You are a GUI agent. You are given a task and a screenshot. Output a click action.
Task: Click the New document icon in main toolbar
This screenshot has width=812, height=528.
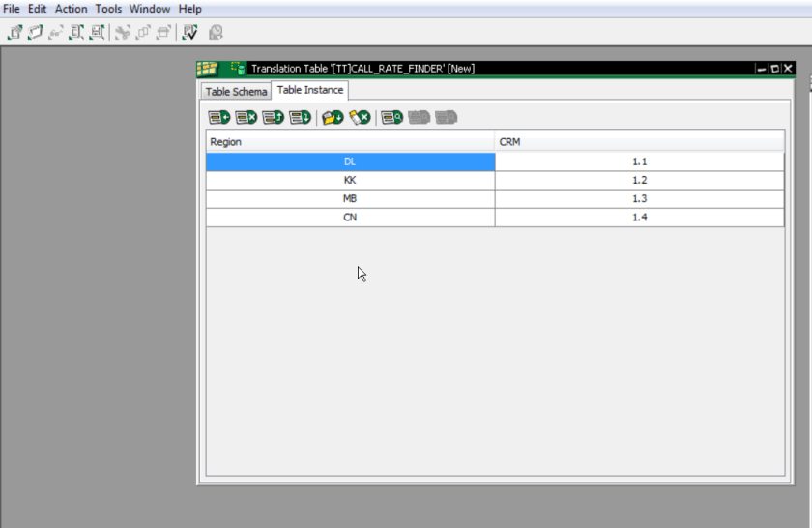point(15,32)
